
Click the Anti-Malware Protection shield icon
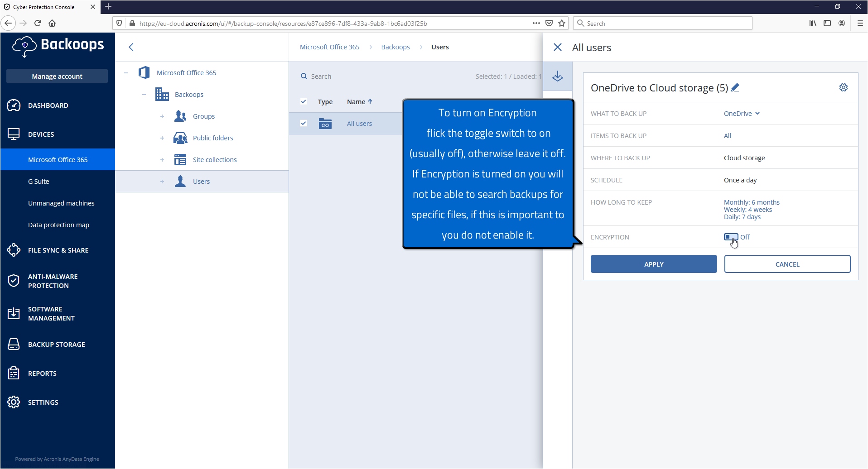point(14,281)
